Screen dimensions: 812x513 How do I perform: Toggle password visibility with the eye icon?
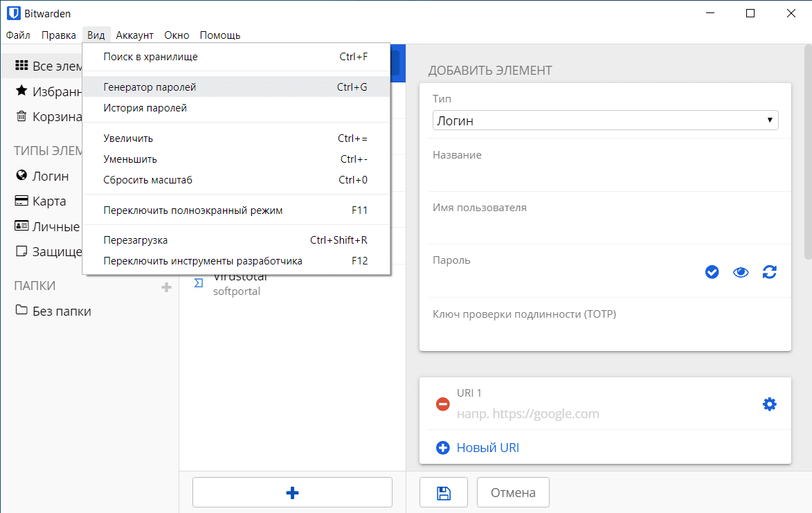click(x=741, y=272)
